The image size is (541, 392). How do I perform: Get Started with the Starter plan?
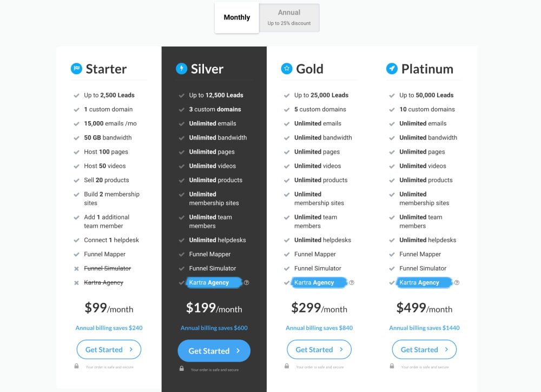(x=109, y=350)
